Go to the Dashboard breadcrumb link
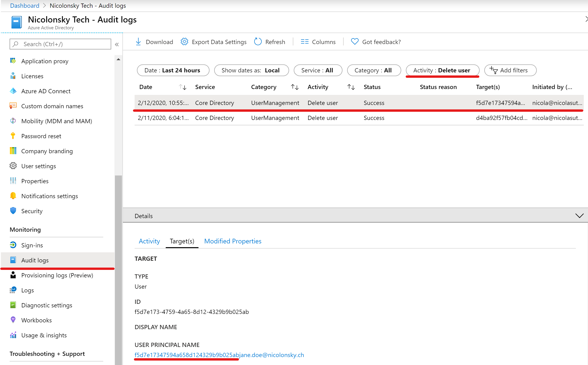The width and height of the screenshot is (588, 365). [25, 6]
